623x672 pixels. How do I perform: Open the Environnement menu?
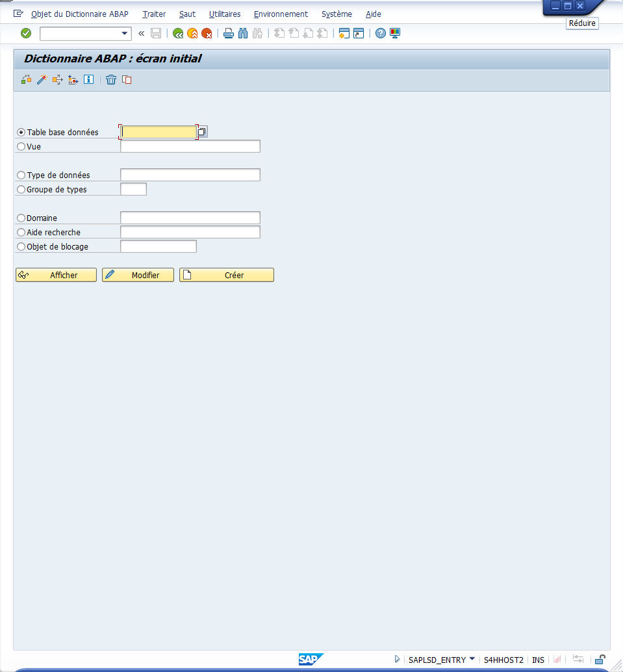[x=281, y=14]
